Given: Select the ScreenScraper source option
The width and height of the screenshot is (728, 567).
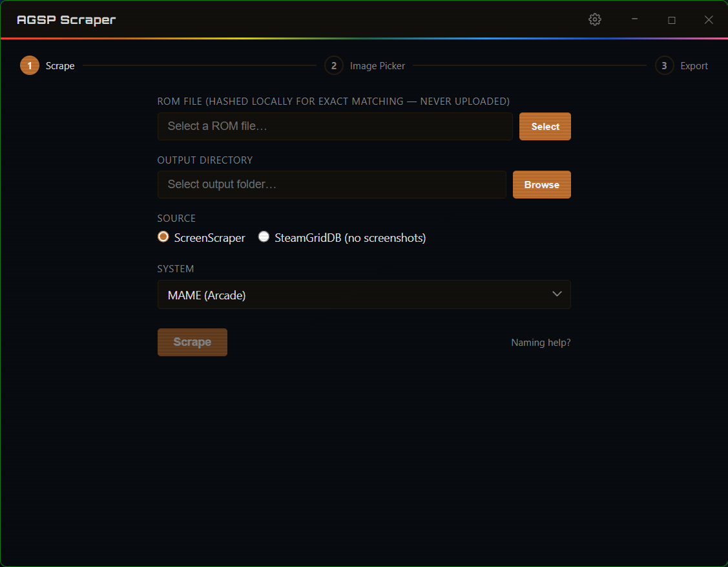Looking at the screenshot, I should pos(163,237).
